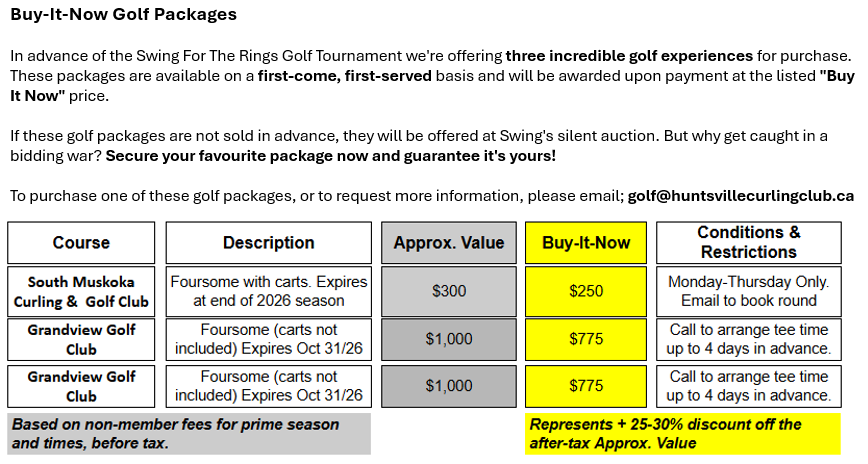Click the $250 Buy-It-Now price cell
This screenshot has height=464, width=868.
586,292
